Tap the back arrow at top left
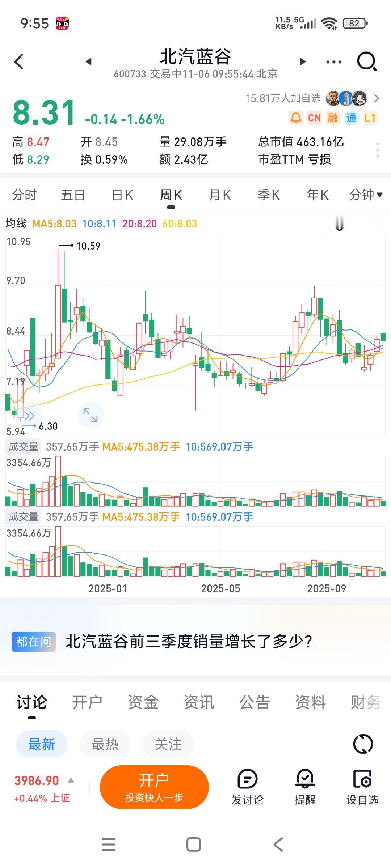The width and height of the screenshot is (391, 868). click(19, 61)
